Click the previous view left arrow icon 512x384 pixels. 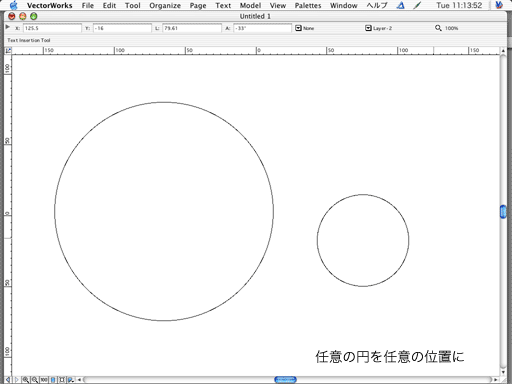(8, 380)
